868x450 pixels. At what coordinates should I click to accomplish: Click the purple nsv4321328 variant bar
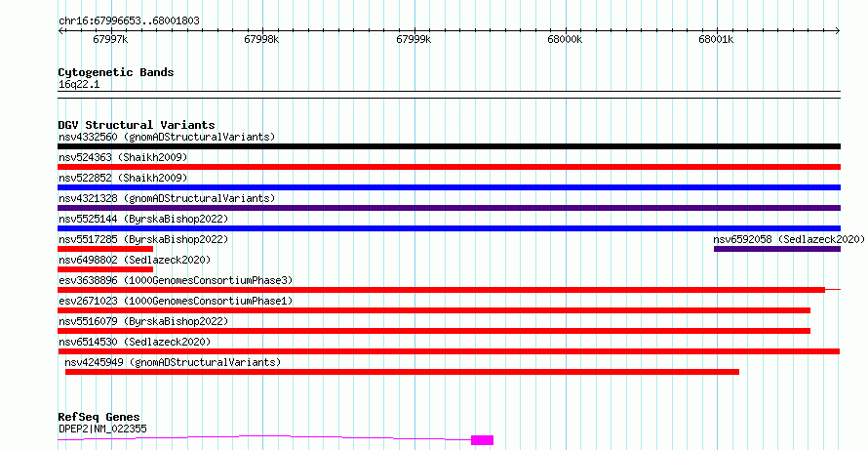[449, 208]
